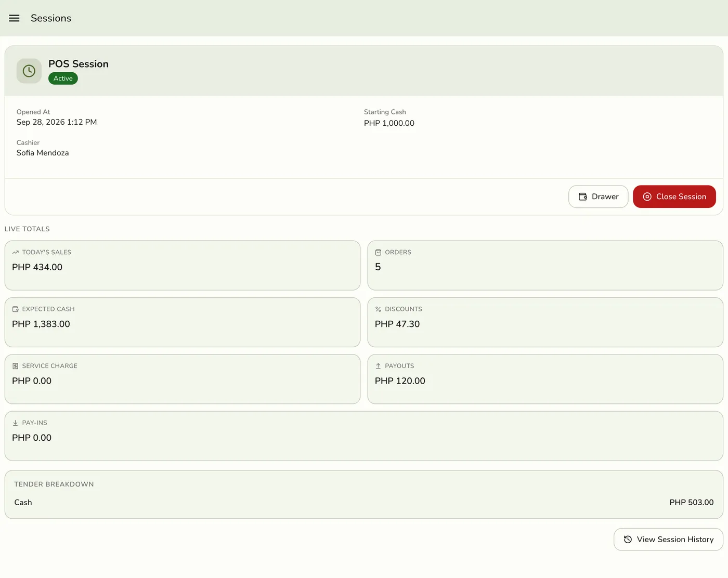The height and width of the screenshot is (578, 728).
Task: Select cash tender amount PHP 503.00
Action: coord(692,503)
